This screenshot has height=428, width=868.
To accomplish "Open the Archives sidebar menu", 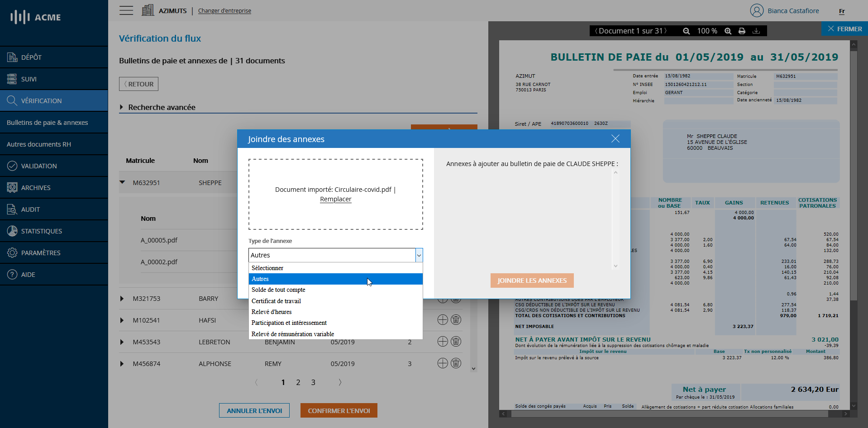I will tap(36, 188).
